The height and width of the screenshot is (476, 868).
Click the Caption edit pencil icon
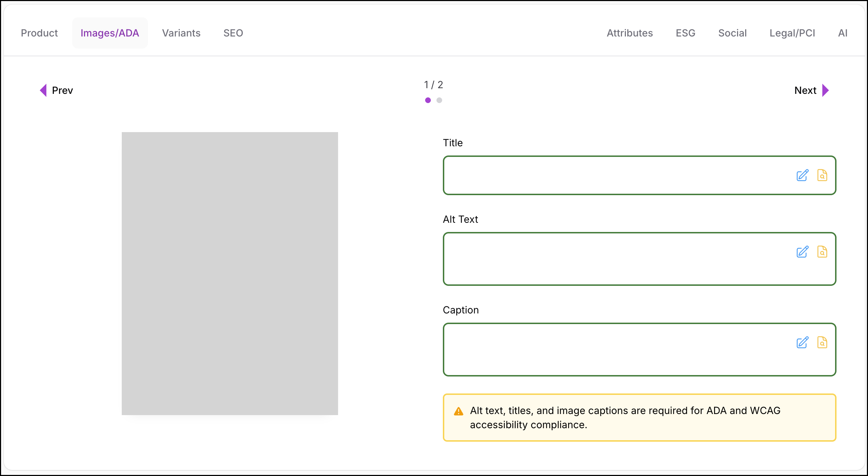click(x=802, y=342)
